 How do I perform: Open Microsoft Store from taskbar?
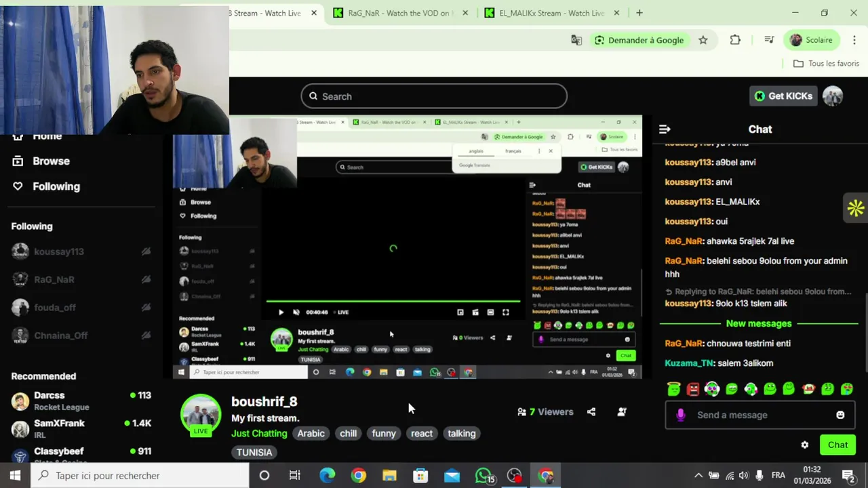[x=420, y=475]
